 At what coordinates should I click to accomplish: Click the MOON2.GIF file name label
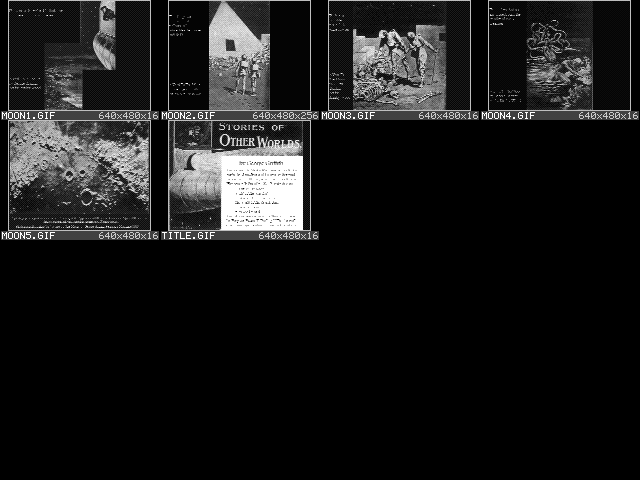(x=188, y=116)
